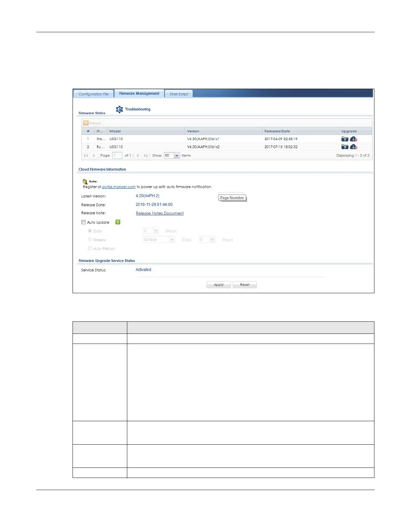Viewport: 411px width, 532px height.
Task: Click the Upgrade column header
Action: 356,131
